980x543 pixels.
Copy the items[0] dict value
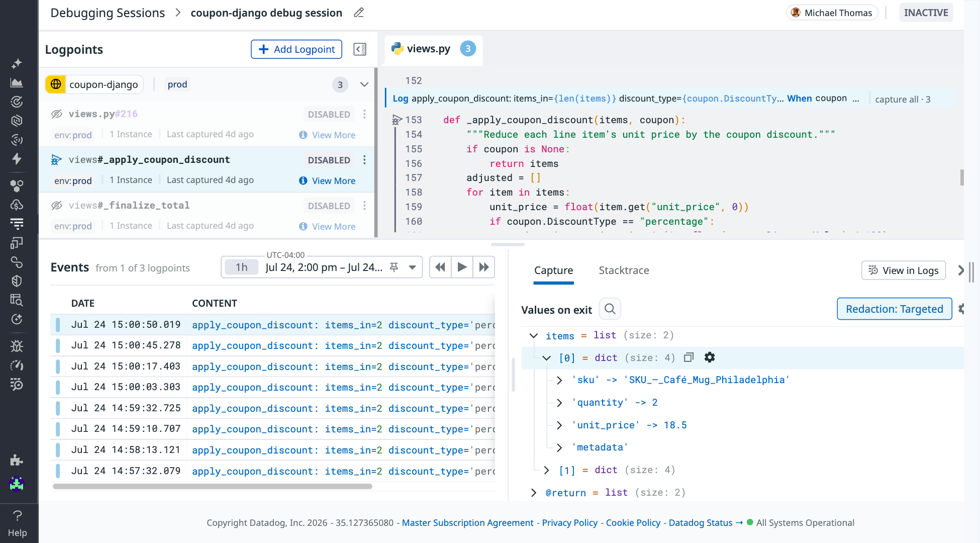[689, 357]
